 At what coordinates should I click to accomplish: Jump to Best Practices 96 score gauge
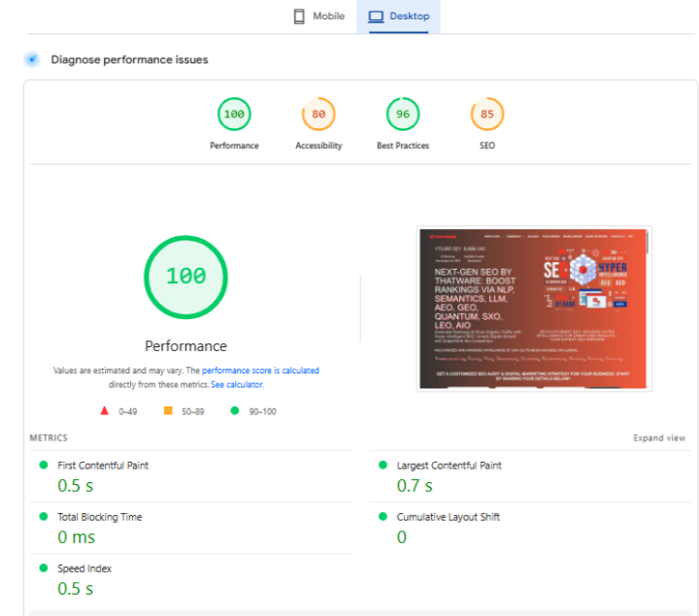[x=403, y=114]
